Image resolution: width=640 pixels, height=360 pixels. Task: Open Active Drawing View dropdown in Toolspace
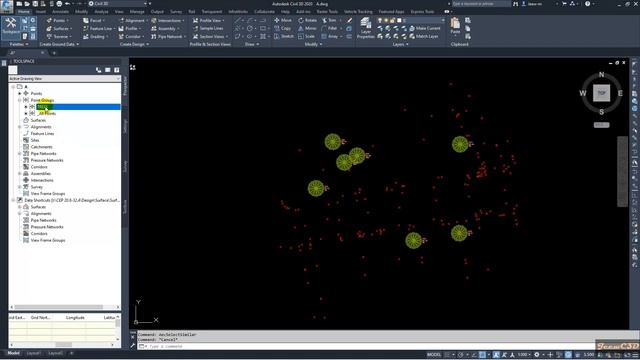pos(64,78)
